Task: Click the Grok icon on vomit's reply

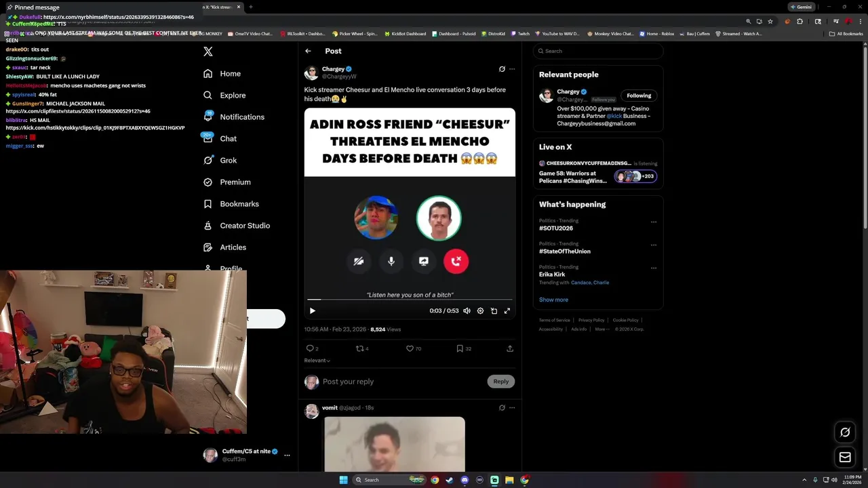Action: (502, 408)
